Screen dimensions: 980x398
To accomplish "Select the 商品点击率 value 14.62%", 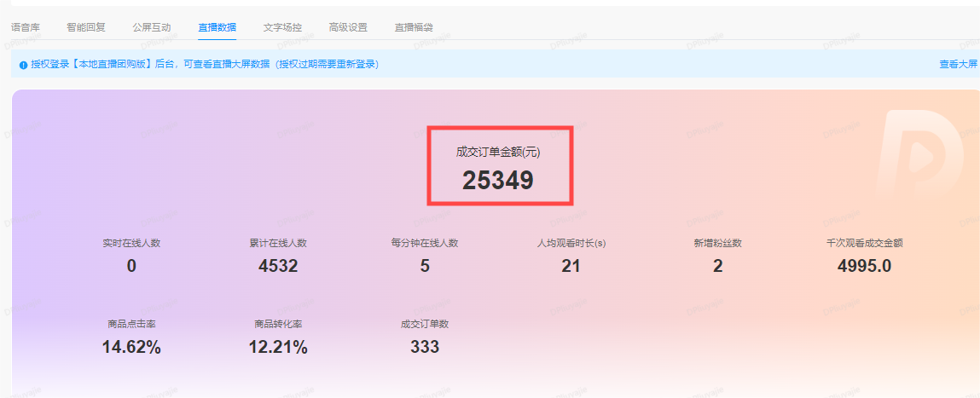I will click(131, 347).
